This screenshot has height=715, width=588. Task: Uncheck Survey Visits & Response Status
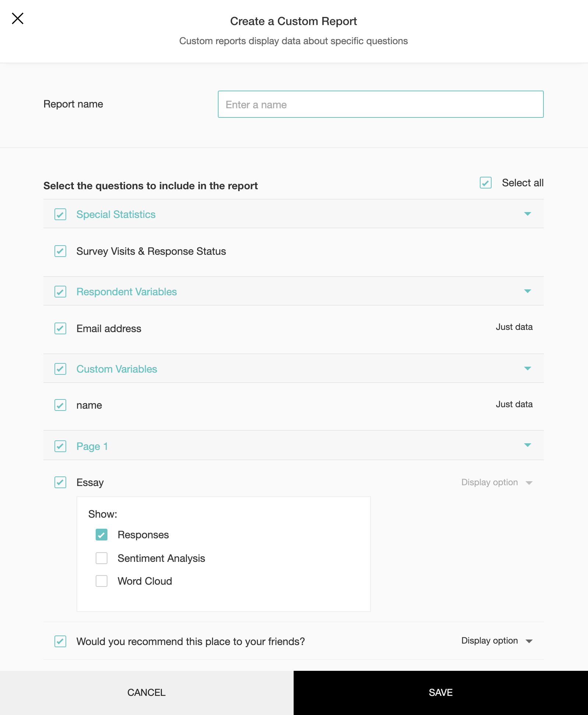click(60, 251)
